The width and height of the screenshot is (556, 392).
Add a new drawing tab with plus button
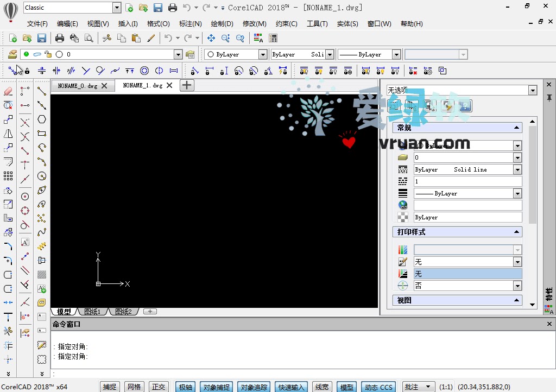pos(187,85)
